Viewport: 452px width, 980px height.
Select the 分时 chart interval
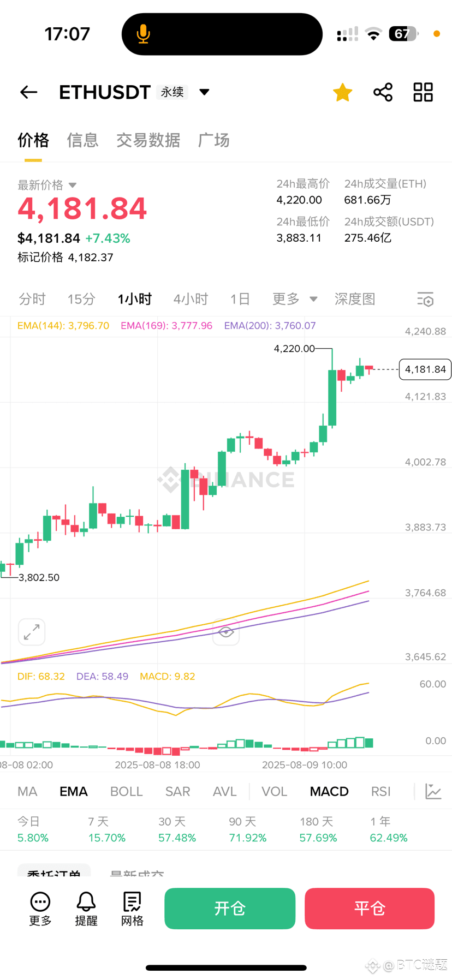[x=32, y=299]
